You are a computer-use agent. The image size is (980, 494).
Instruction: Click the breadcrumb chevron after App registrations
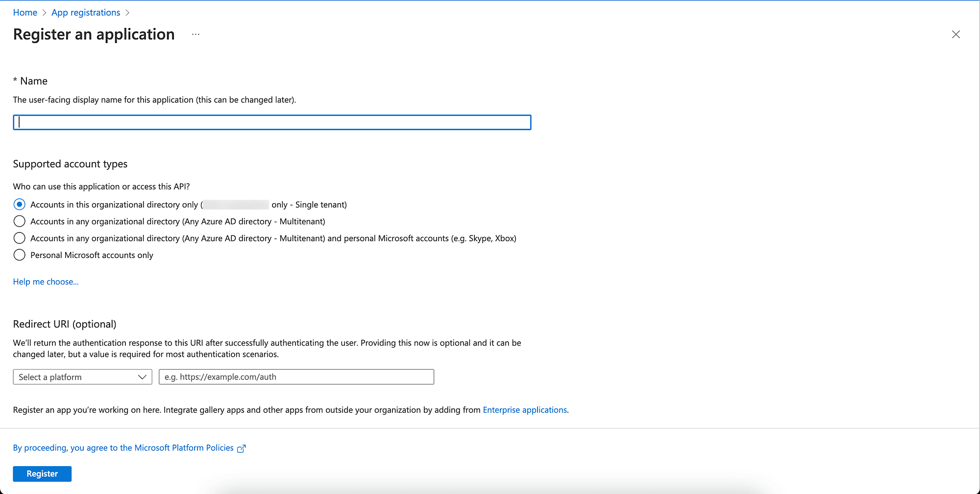[x=127, y=13]
